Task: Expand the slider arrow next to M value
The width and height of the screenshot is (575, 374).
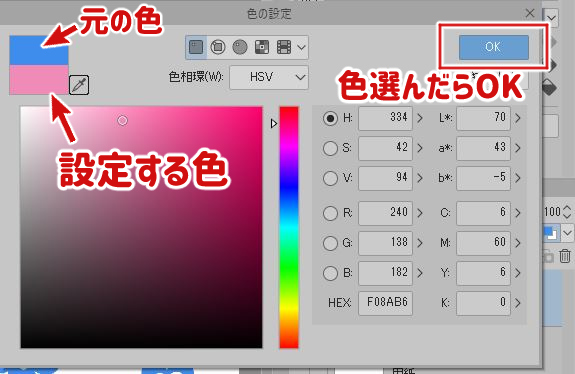Action: [517, 243]
